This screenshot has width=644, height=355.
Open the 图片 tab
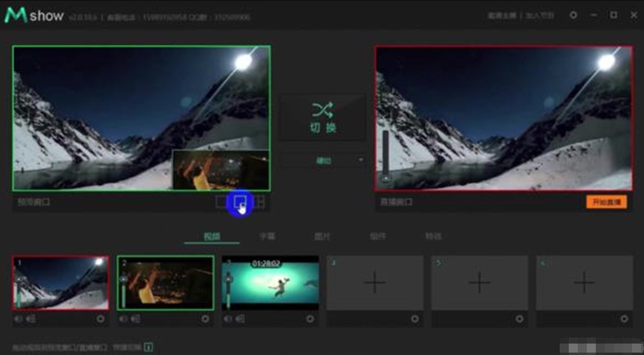(323, 236)
